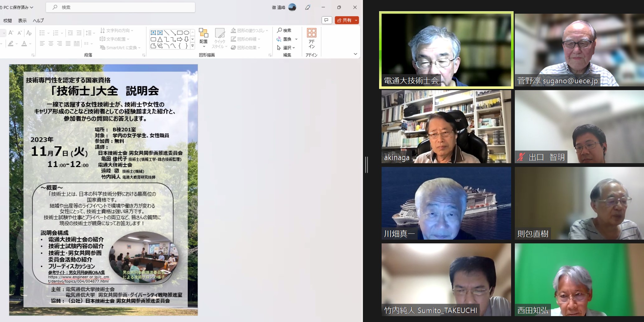Pick the scribble freeform shape

(160, 46)
